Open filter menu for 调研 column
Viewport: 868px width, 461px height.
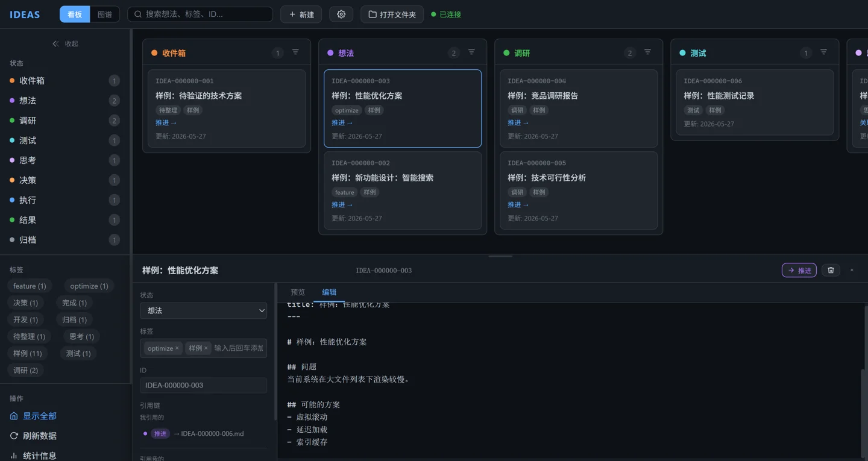tap(647, 52)
